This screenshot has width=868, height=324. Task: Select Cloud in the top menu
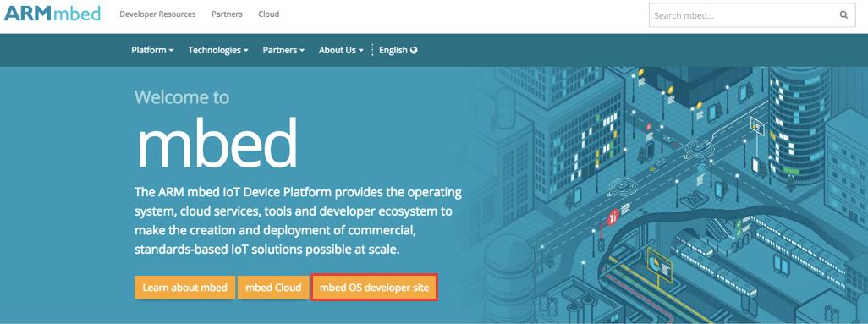268,14
